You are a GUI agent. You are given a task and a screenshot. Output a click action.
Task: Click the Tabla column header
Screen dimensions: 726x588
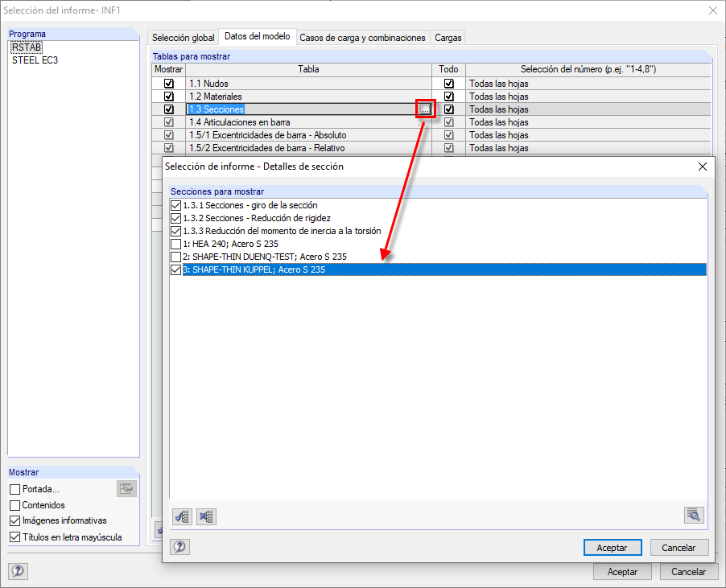click(x=308, y=69)
